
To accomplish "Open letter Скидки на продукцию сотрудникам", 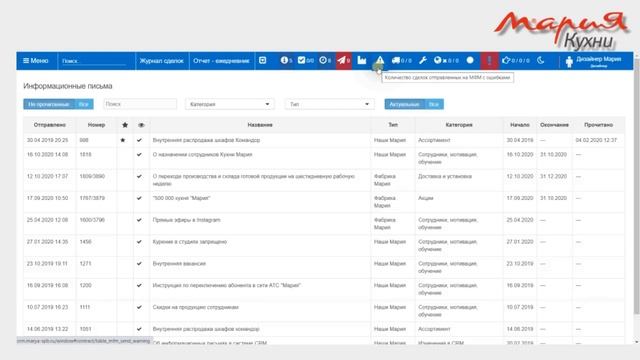I will point(196,307).
